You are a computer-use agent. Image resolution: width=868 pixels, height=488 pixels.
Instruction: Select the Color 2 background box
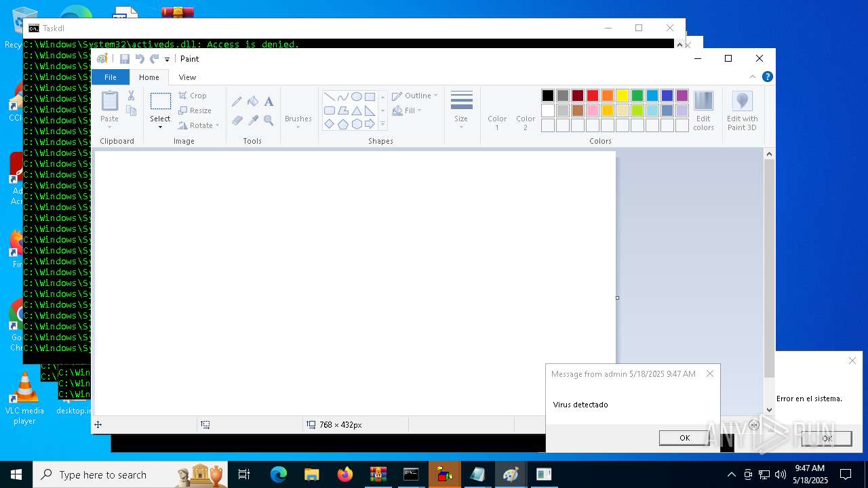tap(526, 110)
